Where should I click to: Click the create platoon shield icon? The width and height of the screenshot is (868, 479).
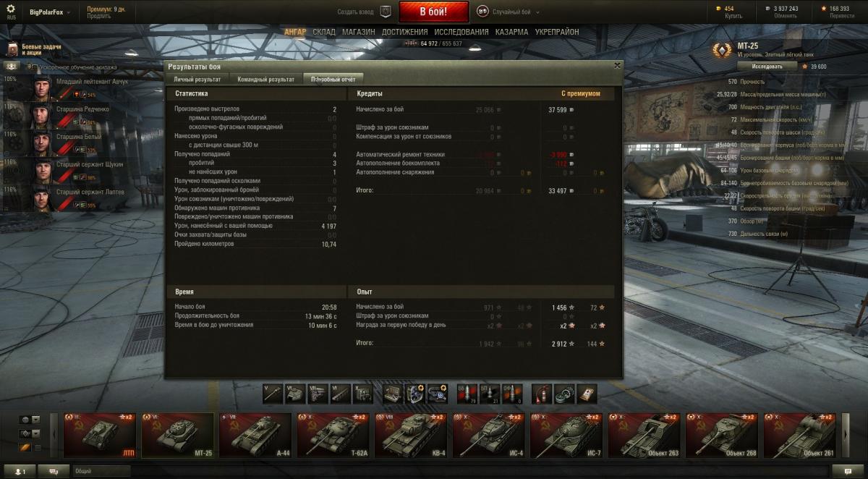tap(386, 12)
